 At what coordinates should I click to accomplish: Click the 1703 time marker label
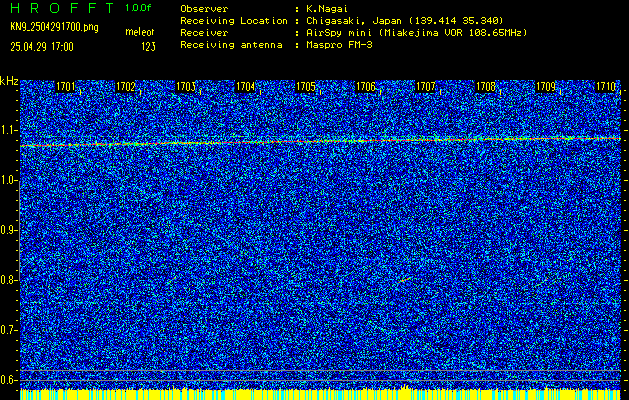pyautogui.click(x=186, y=87)
